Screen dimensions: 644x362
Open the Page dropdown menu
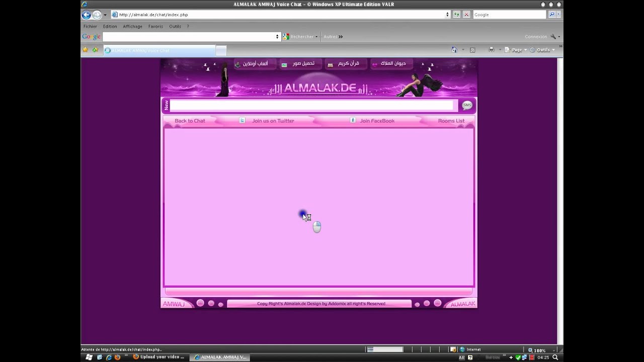coord(516,50)
